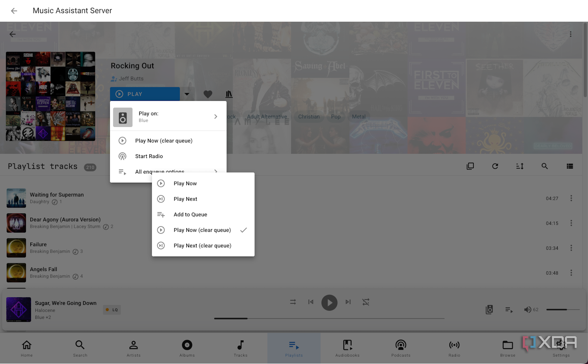Viewport: 588px width, 364px height.
Task: Click the Rocking Out playlist cover collage
Action: click(51, 96)
